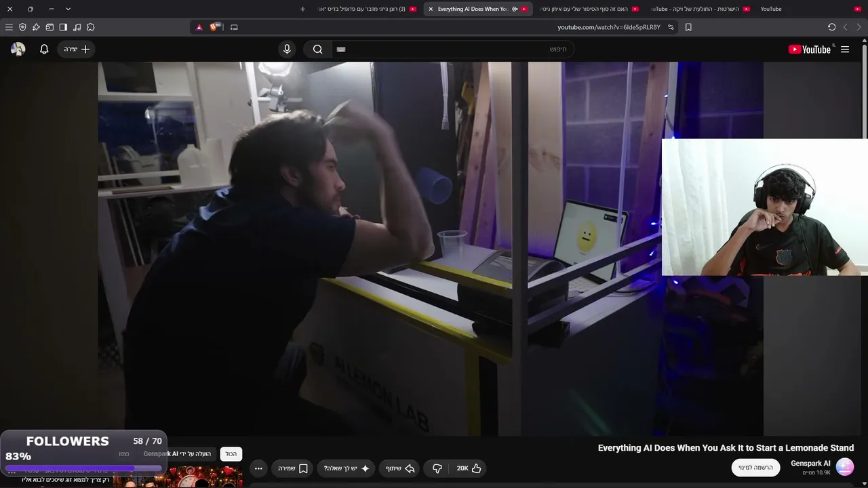This screenshot has width=868, height=488.
Task: Open YouTube notifications bell
Action: tap(44, 49)
